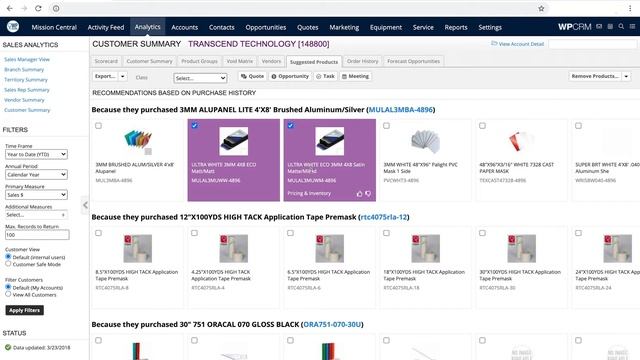Expand the Remove Products dropdown arrow

click(627, 76)
